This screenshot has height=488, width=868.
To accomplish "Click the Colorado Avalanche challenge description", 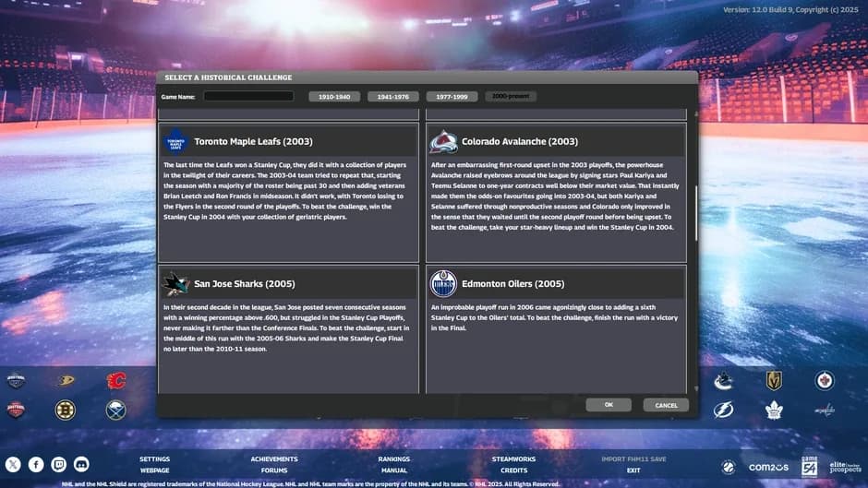I will [x=555, y=196].
